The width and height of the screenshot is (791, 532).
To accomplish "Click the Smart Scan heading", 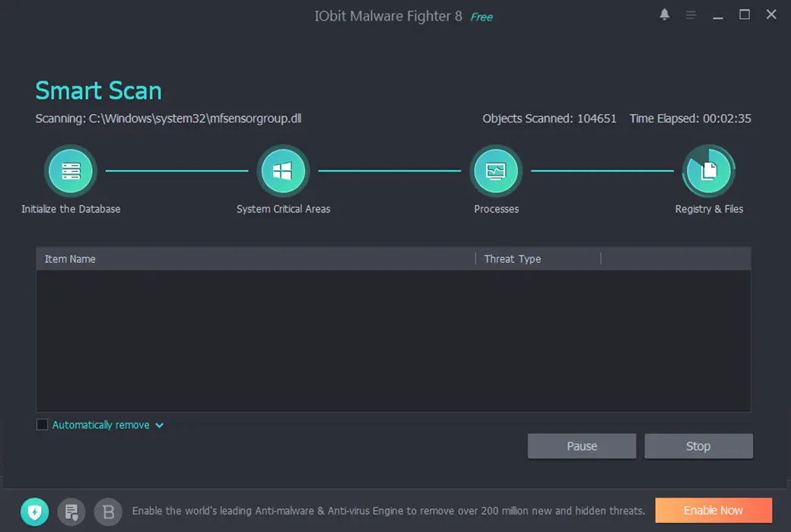I will pos(99,91).
